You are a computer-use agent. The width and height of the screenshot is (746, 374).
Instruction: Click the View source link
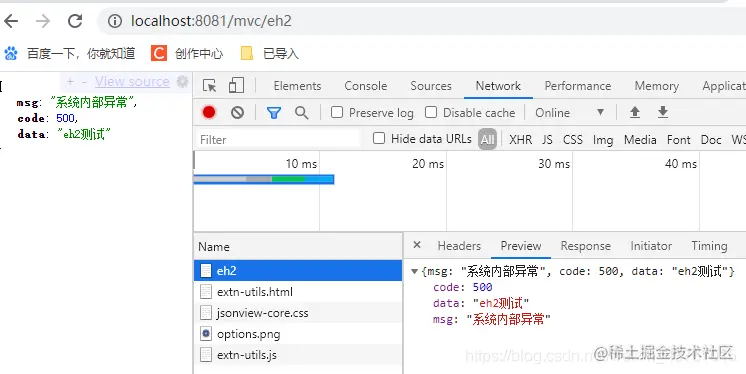(x=132, y=82)
